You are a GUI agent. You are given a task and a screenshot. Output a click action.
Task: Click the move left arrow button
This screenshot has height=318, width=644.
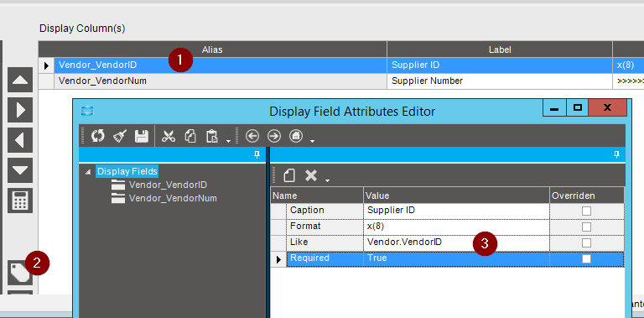coord(20,140)
